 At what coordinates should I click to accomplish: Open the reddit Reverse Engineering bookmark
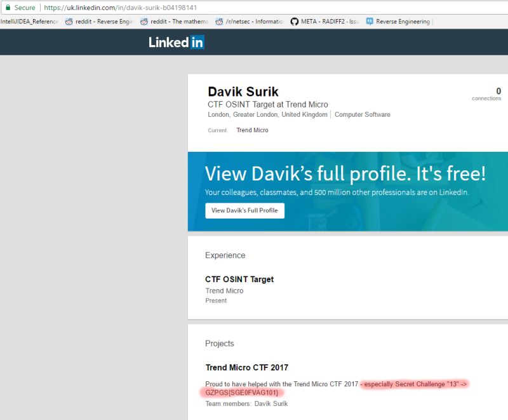click(x=99, y=22)
